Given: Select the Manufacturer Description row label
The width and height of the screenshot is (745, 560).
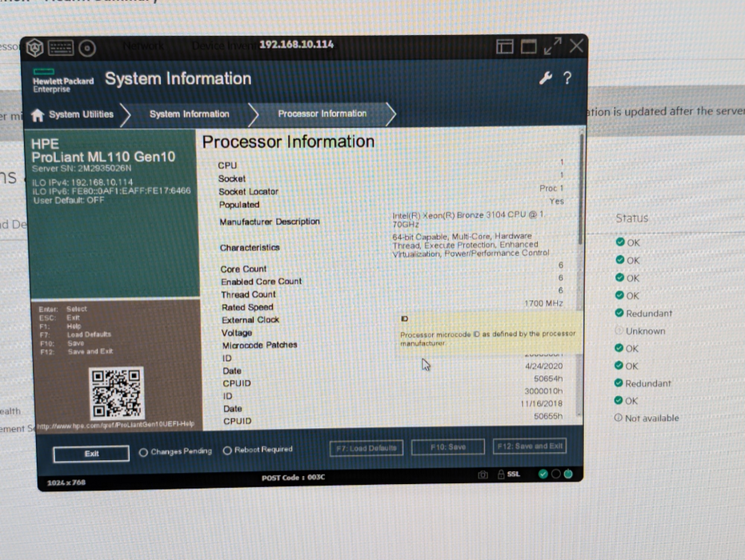Looking at the screenshot, I should click(270, 222).
